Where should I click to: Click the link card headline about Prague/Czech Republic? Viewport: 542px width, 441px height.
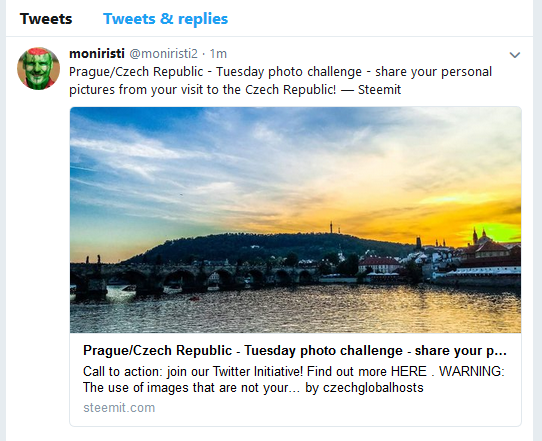(x=295, y=350)
